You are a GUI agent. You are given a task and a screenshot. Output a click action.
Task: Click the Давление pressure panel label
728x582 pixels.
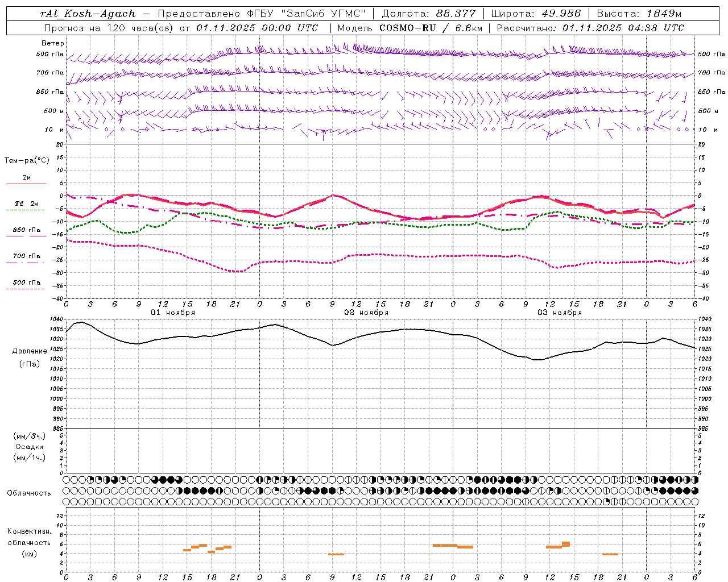(x=30, y=351)
